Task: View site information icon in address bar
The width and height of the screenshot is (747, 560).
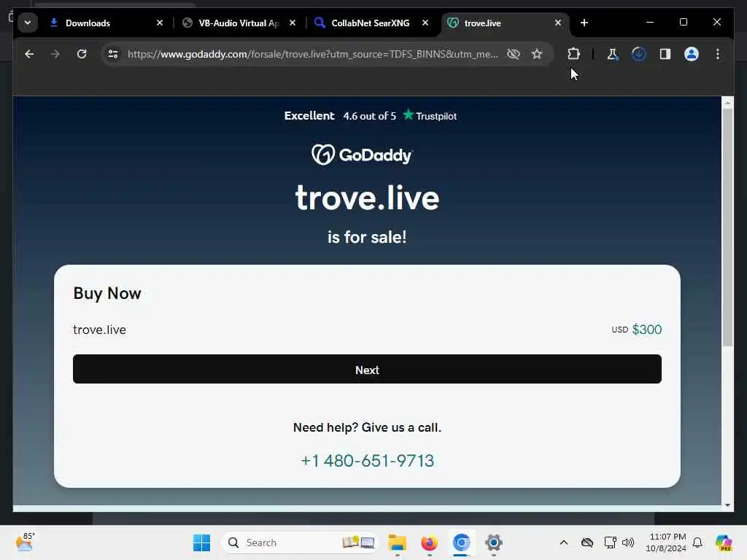Action: point(113,54)
